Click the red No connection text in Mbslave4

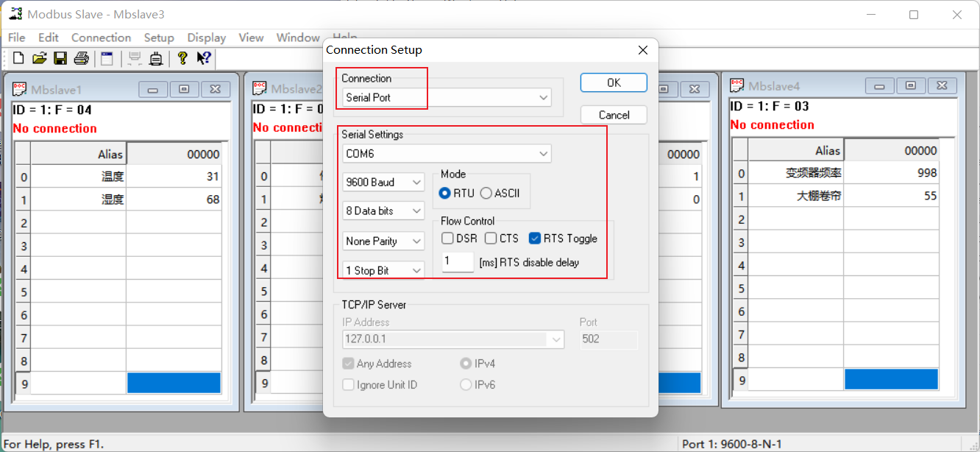pyautogui.click(x=773, y=124)
